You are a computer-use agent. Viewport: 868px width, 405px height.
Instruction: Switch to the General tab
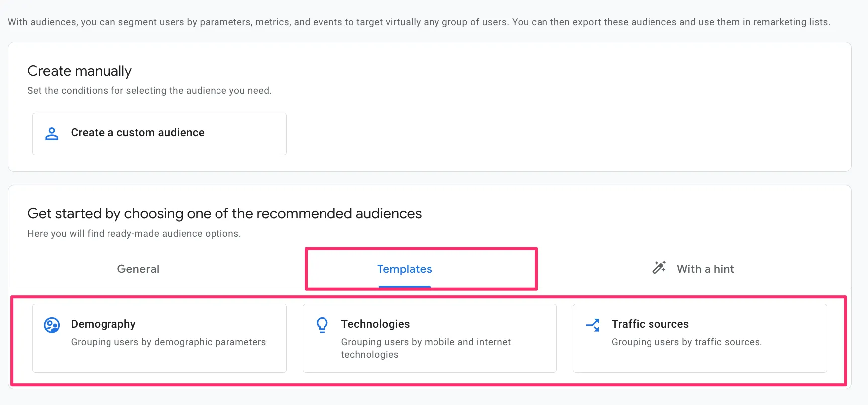click(x=138, y=269)
